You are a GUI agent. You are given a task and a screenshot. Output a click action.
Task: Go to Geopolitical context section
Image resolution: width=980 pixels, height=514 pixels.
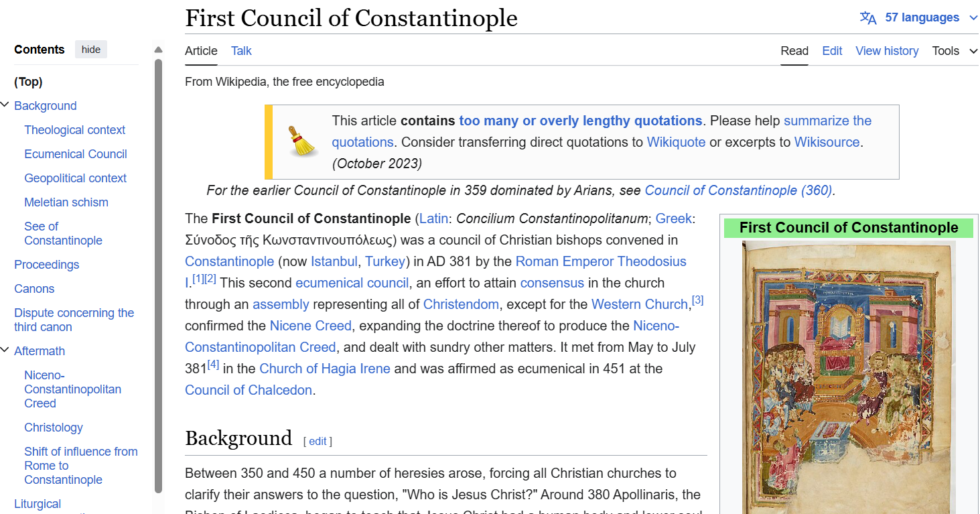point(76,178)
